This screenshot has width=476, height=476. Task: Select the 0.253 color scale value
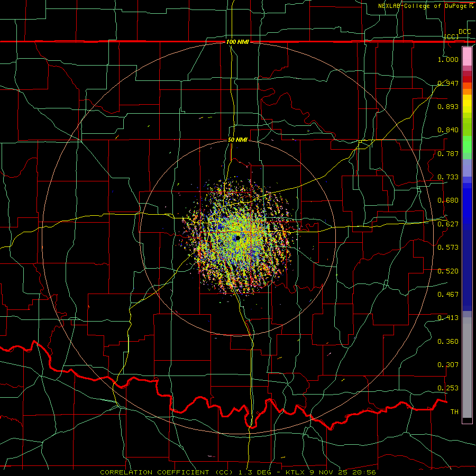pyautogui.click(x=448, y=388)
